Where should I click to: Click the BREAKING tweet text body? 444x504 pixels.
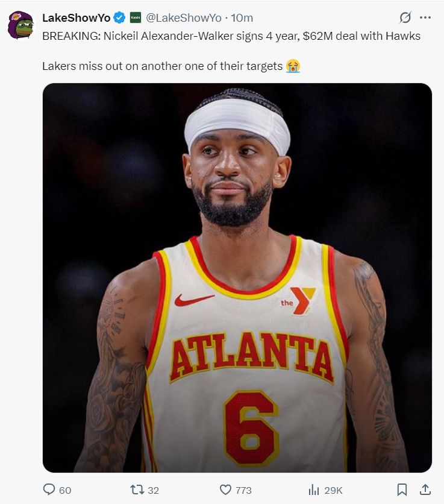click(x=231, y=51)
